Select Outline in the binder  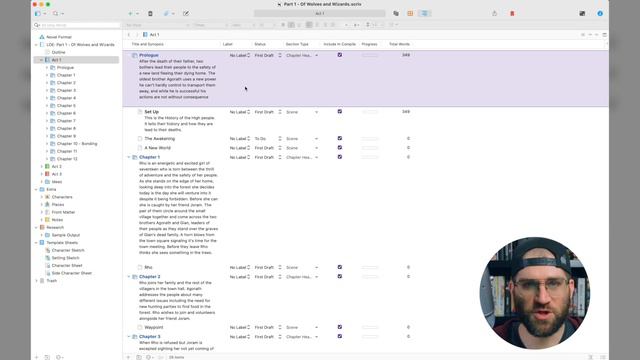tap(58, 52)
